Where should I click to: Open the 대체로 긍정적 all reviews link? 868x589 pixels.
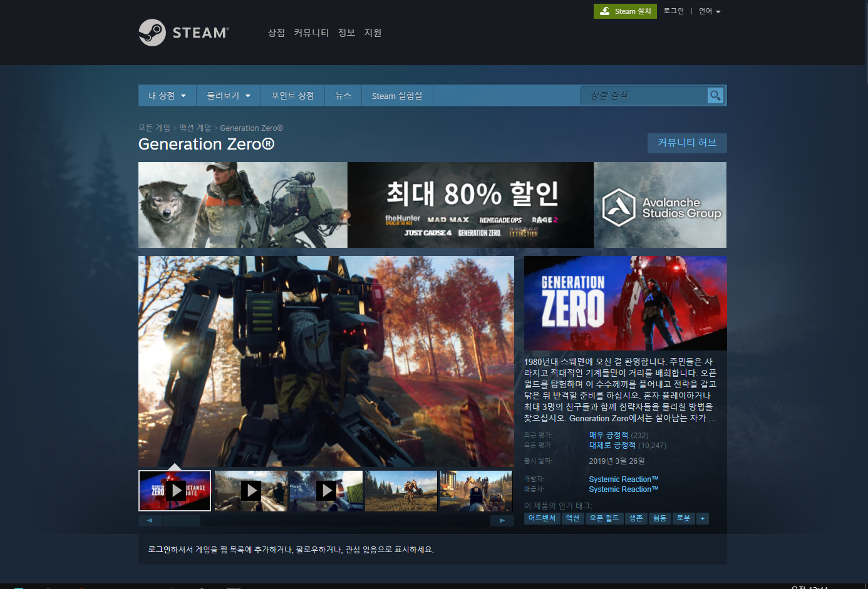coord(612,445)
